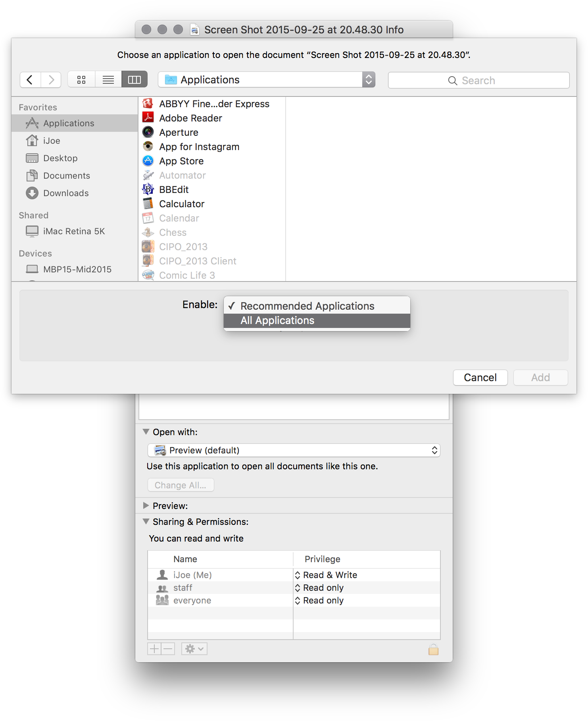Open iJoe home folder in sidebar
The image size is (588, 721).
pyautogui.click(x=75, y=141)
